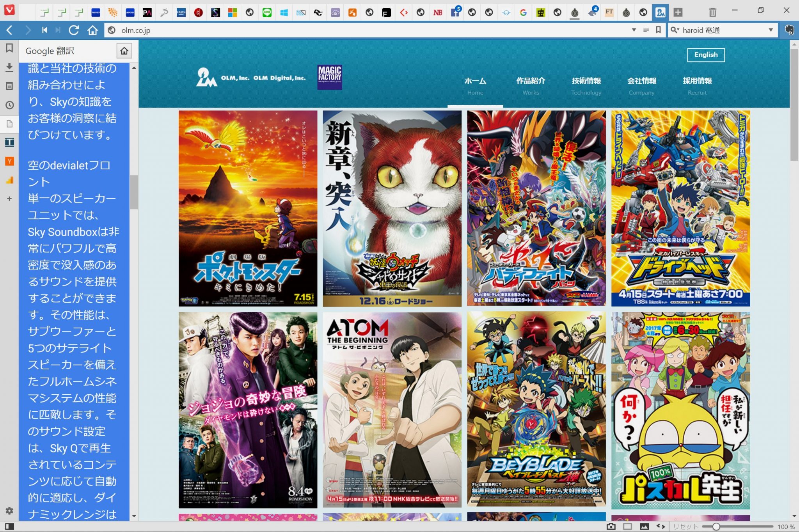Expand the search field dropdown arrow

point(771,30)
